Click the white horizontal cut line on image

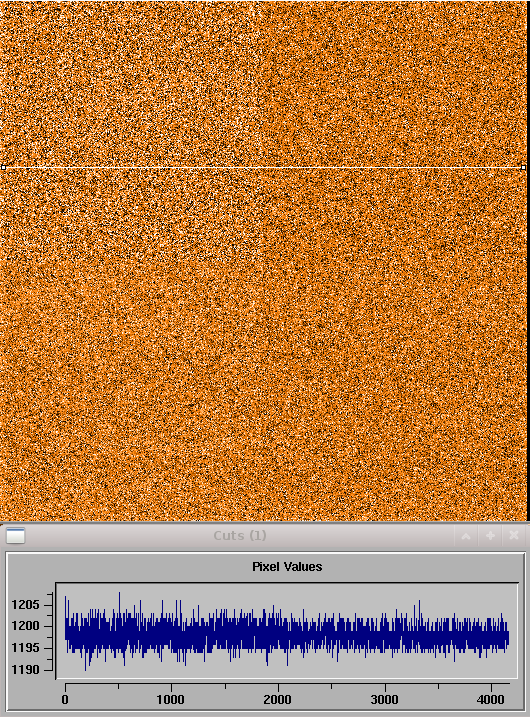[x=263, y=168]
